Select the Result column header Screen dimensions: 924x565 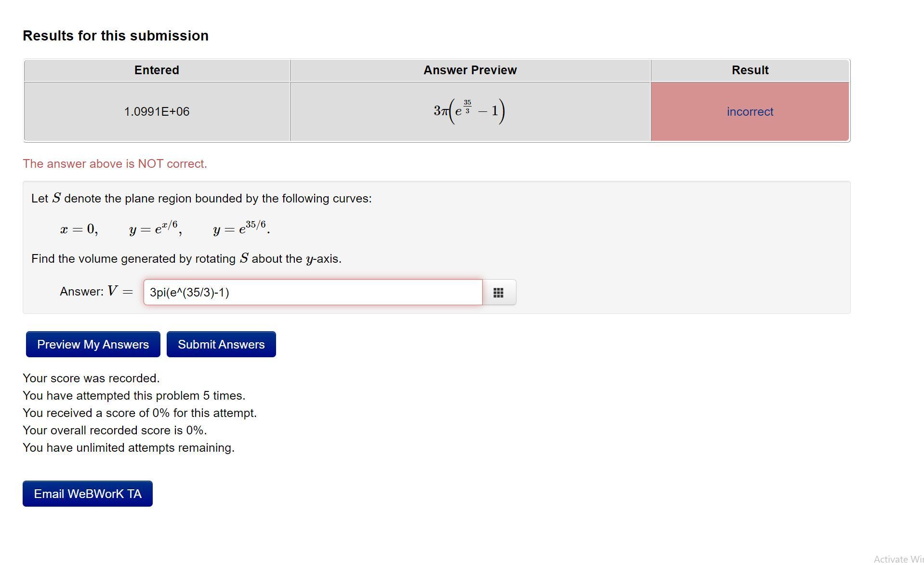pos(750,70)
